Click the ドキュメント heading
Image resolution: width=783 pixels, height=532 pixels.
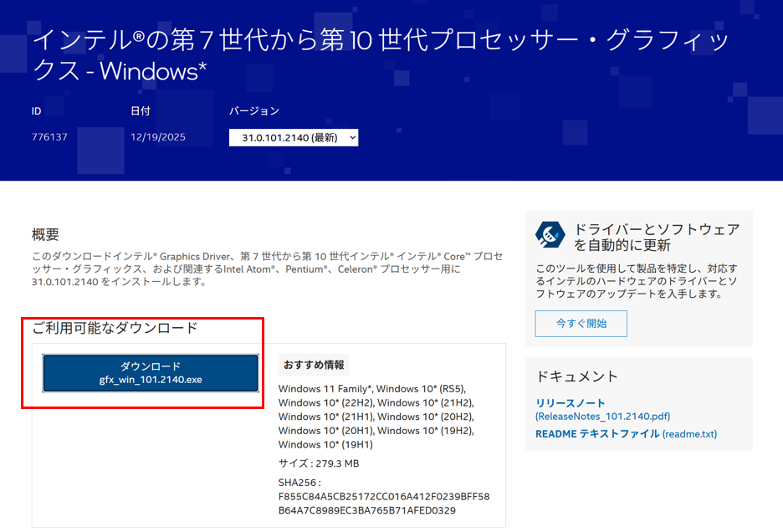[576, 376]
